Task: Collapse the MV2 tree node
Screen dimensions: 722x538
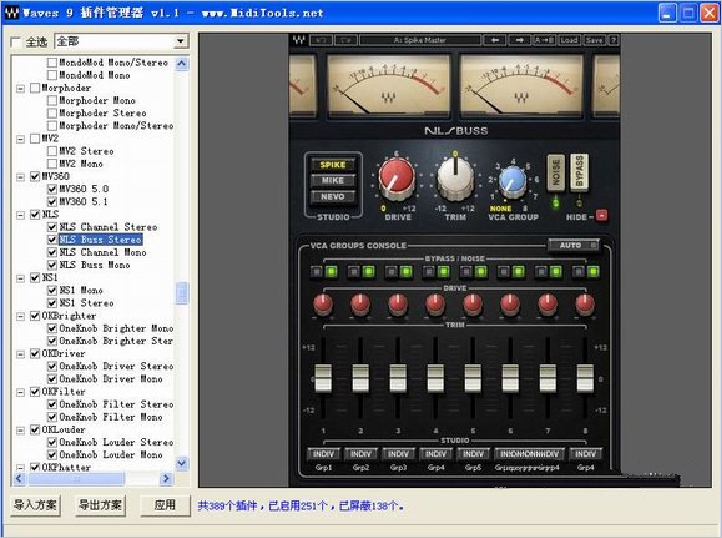Action: coord(20,139)
